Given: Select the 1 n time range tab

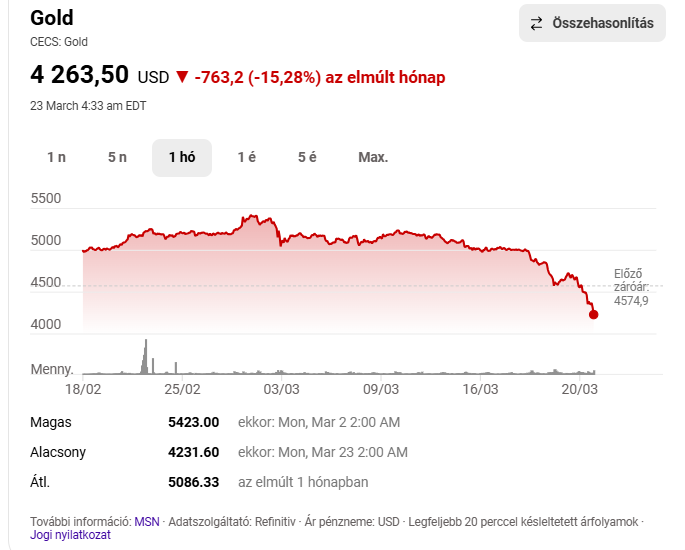Looking at the screenshot, I should [56, 157].
